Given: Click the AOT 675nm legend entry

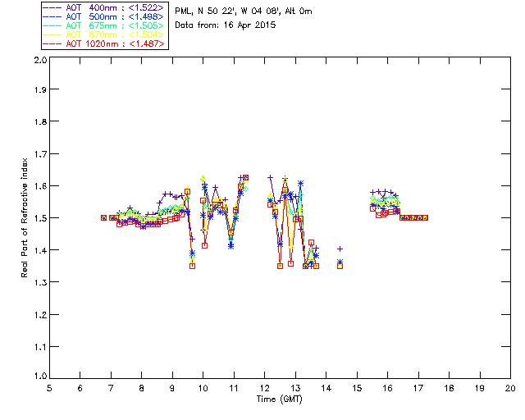Looking at the screenshot, I should click(x=103, y=25).
